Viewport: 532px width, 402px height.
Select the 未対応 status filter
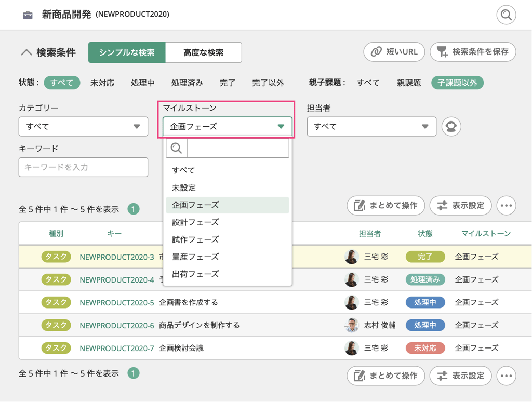click(x=102, y=83)
